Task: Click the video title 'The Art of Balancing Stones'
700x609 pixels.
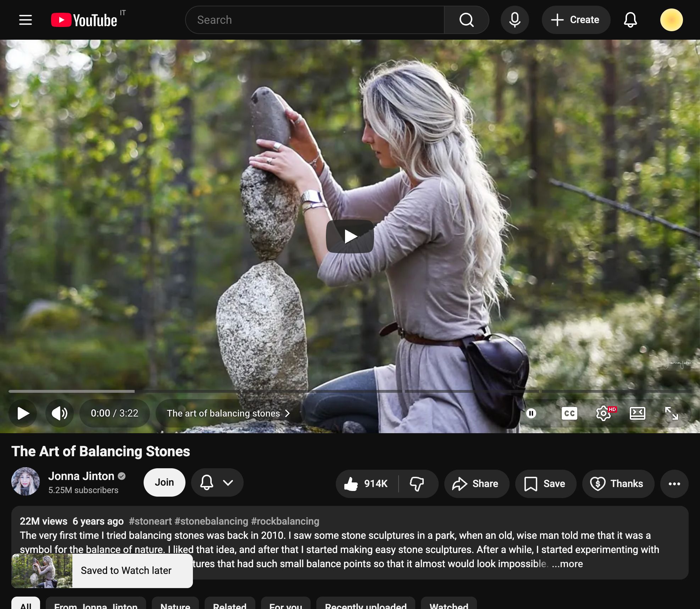Action: [101, 452]
